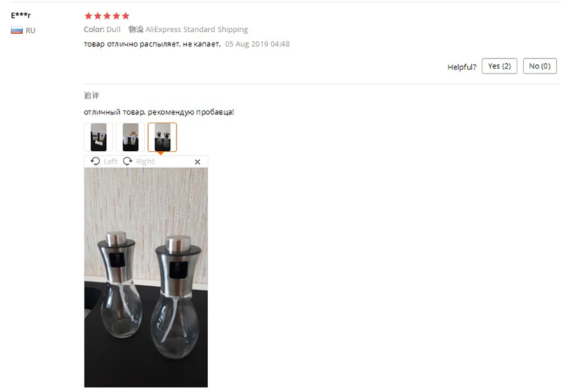Open the second review photo thumbnail
This screenshot has height=392, width=572.
[130, 137]
